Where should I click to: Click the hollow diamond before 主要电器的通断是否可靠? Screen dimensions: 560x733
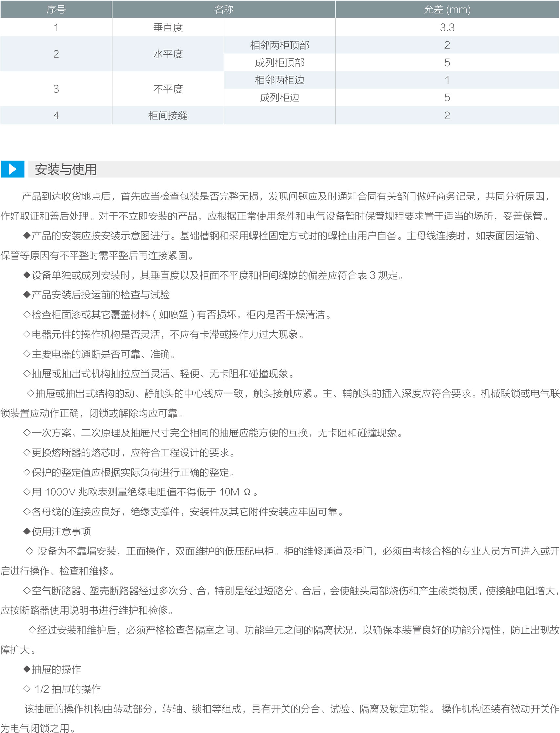pos(27,354)
